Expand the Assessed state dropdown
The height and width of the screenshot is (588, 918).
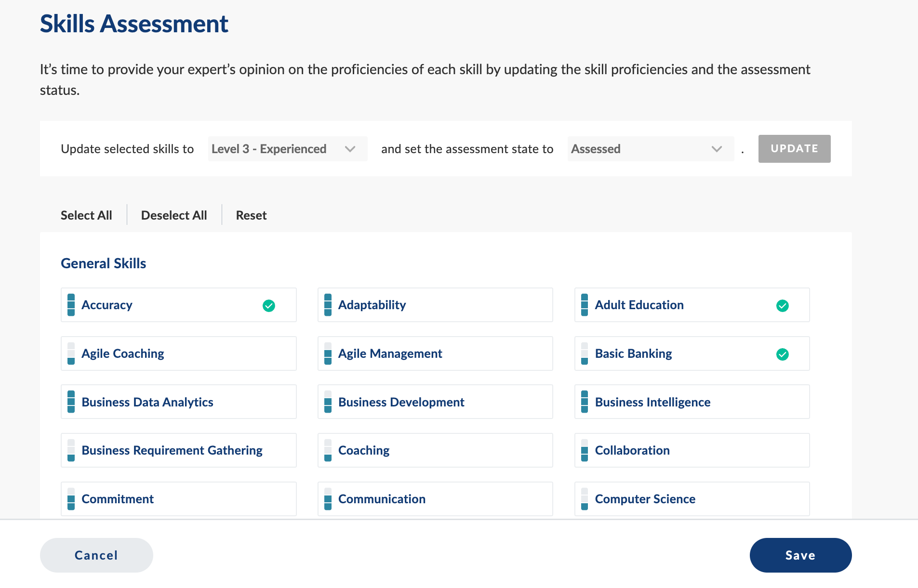point(650,149)
